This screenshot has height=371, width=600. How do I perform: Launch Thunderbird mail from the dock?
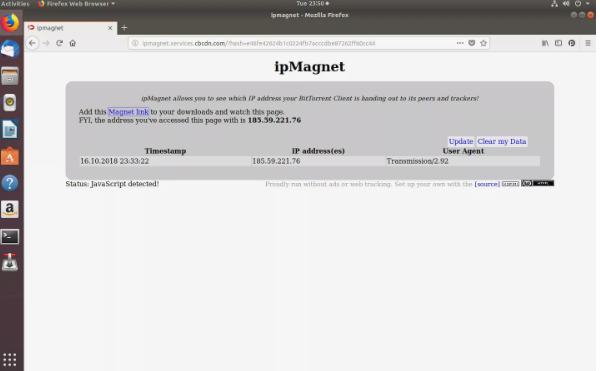(x=10, y=49)
